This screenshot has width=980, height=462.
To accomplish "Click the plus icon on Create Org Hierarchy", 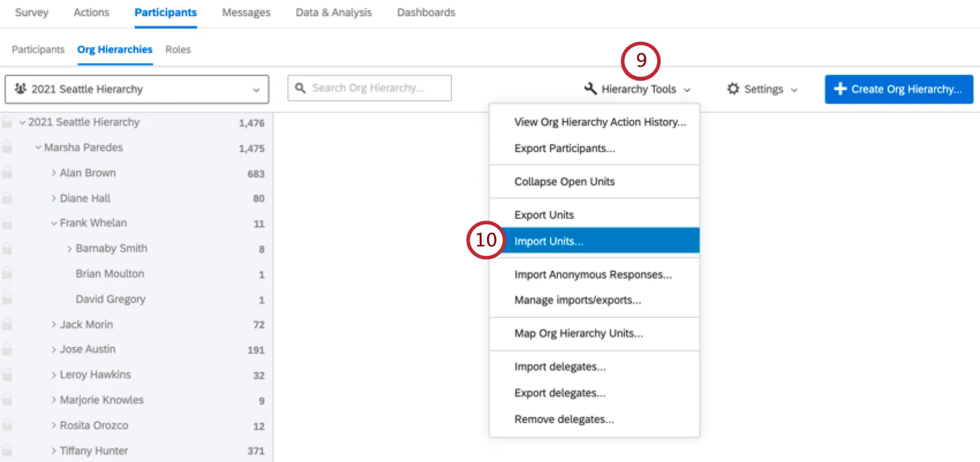I will coord(840,89).
